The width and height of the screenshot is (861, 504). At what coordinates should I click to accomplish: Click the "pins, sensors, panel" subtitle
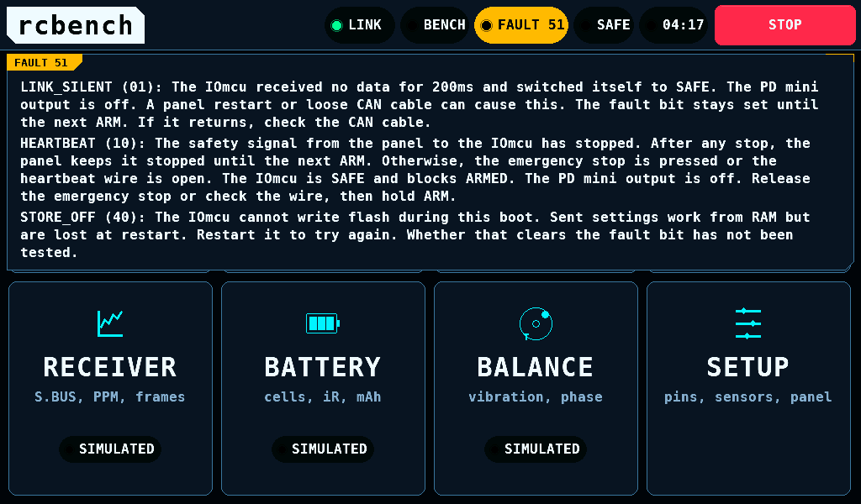pyautogui.click(x=747, y=396)
